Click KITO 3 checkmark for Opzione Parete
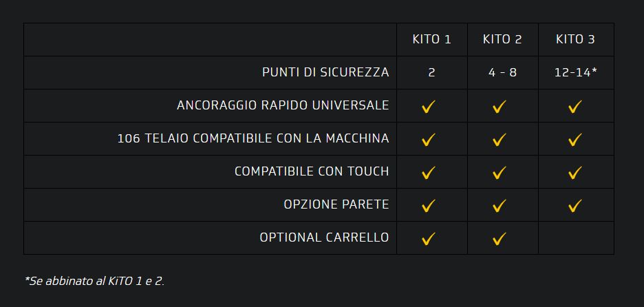 pos(575,206)
